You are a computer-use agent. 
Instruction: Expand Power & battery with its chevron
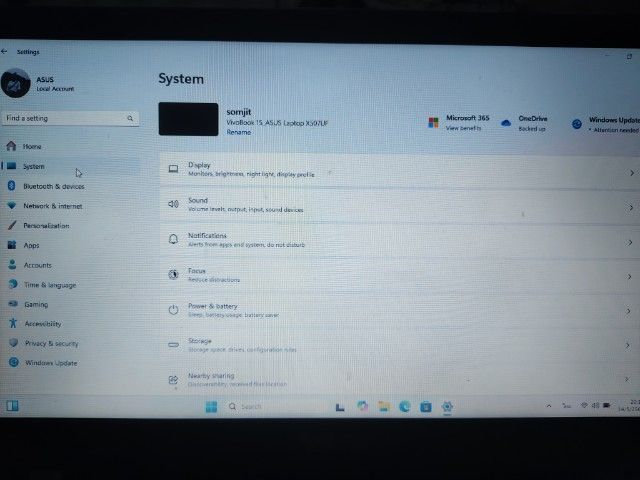(629, 311)
